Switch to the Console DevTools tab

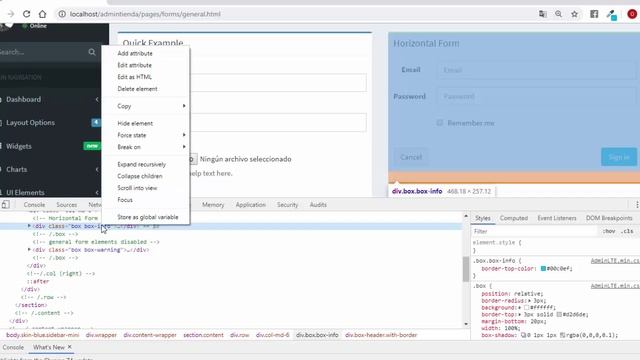(34, 204)
